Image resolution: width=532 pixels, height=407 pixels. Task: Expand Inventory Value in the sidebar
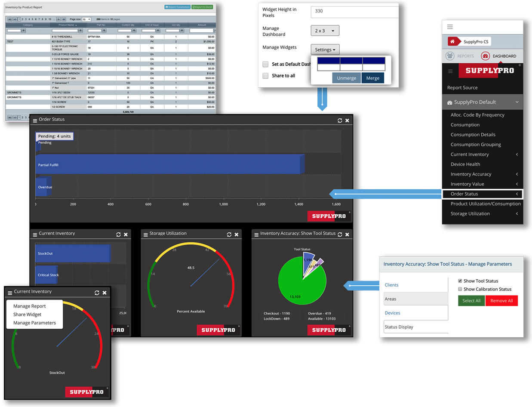tap(517, 184)
